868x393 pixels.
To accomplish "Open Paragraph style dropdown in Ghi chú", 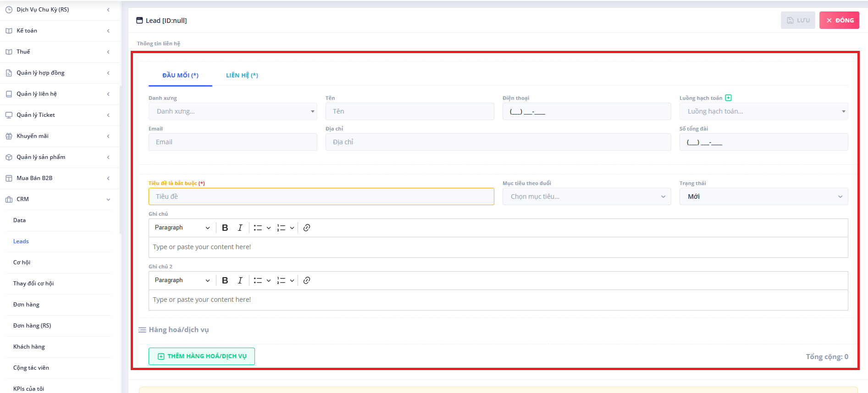I will coord(182,228).
